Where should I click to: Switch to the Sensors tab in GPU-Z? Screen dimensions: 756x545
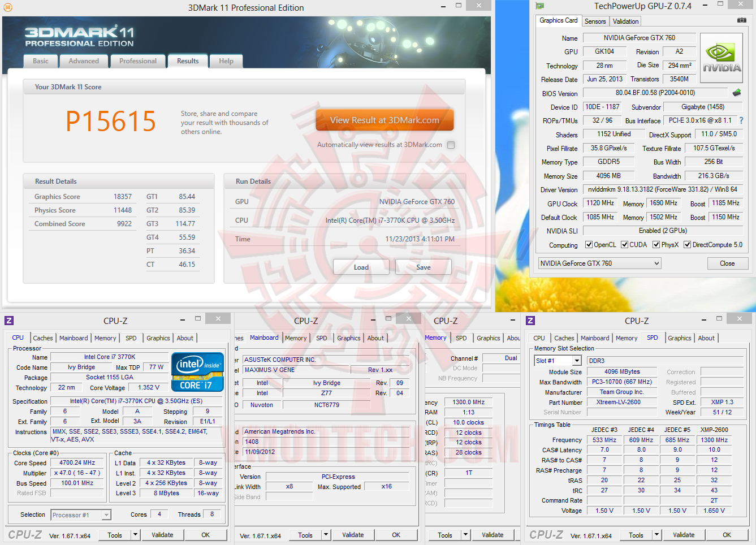coord(595,21)
